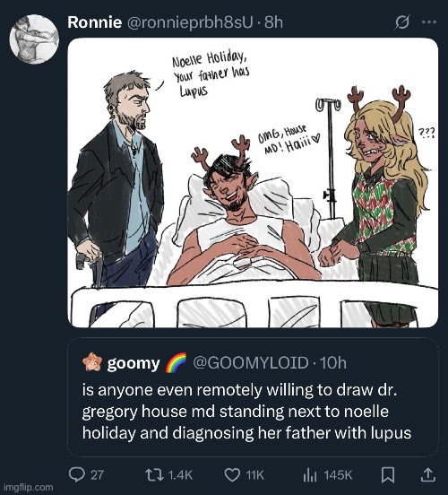Open the @GOOMYLOID handle
The height and width of the screenshot is (495, 448).
(x=251, y=362)
